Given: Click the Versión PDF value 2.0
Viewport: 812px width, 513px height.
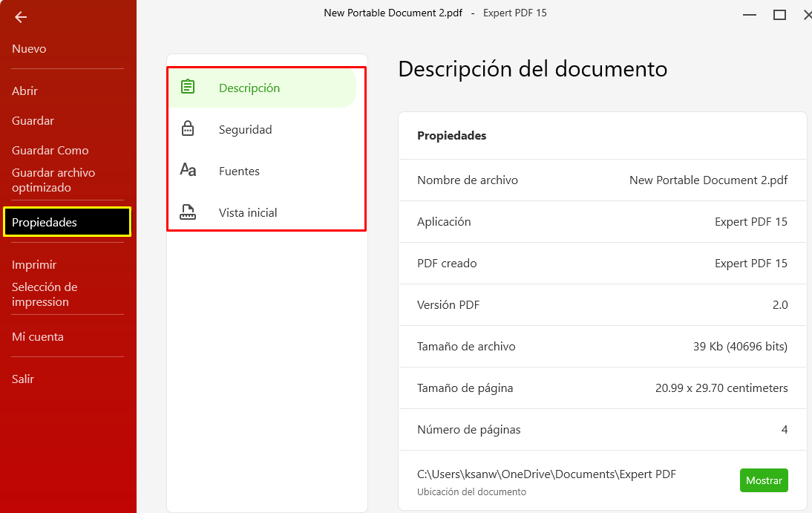Looking at the screenshot, I should click(x=780, y=304).
